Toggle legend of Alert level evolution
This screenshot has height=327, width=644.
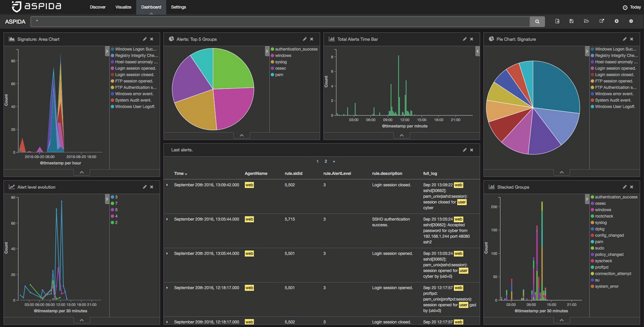(x=107, y=199)
